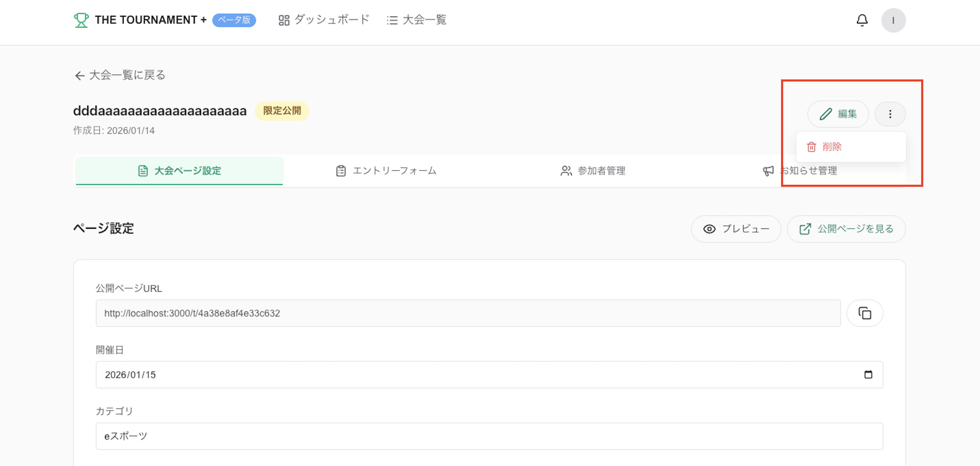Select the 大会ページ設定 tab
The height and width of the screenshot is (466, 980).
(x=179, y=171)
